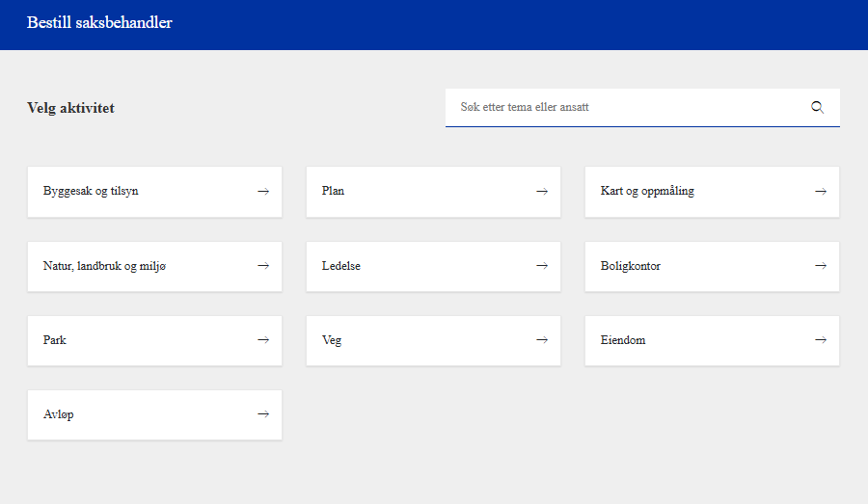Screen dimensions: 868x504
Task: Go to Bestill saksbehandler header title
Action: tap(99, 22)
